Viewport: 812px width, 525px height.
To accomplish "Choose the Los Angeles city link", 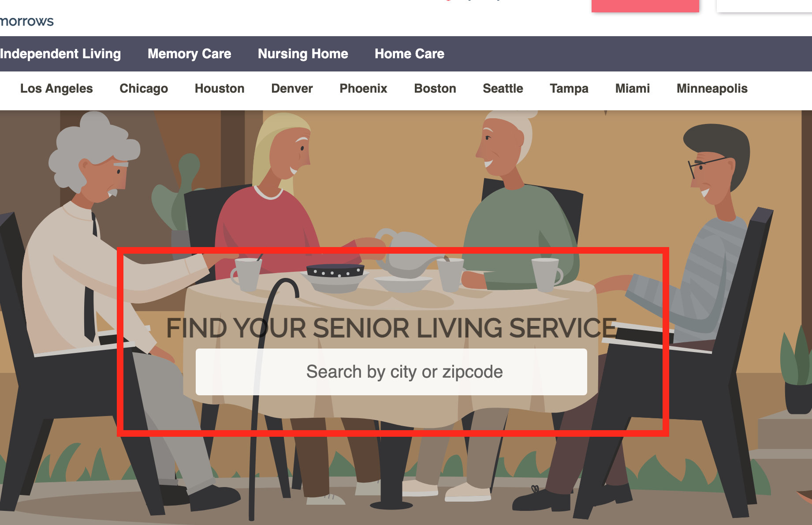I will tap(56, 89).
